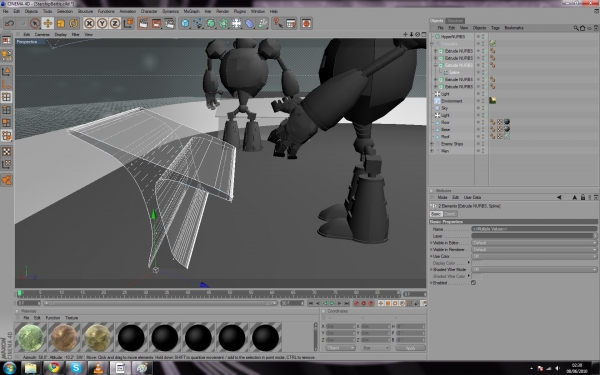
Task: Expand the first Extrude NURBS object
Action: pos(435,51)
